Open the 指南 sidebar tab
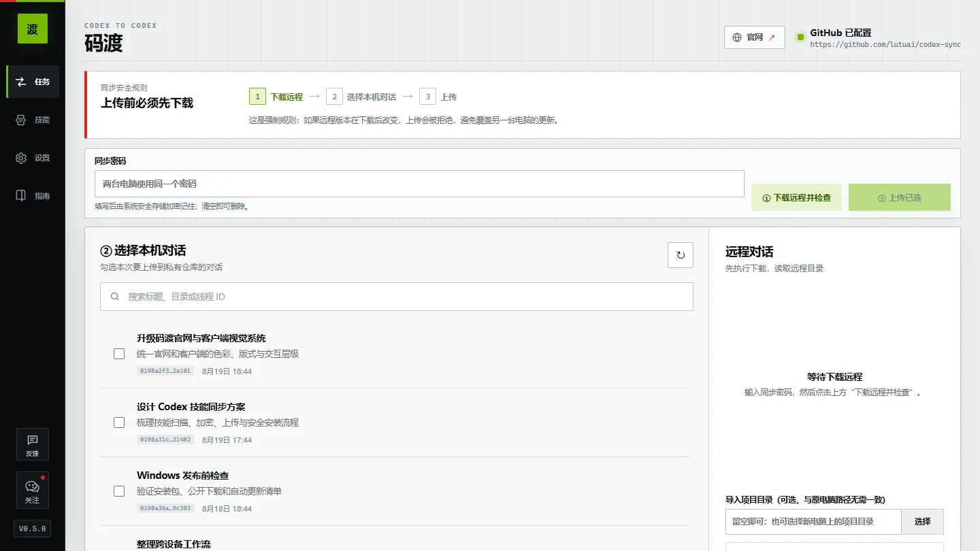The width and height of the screenshot is (980, 551). 33,196
